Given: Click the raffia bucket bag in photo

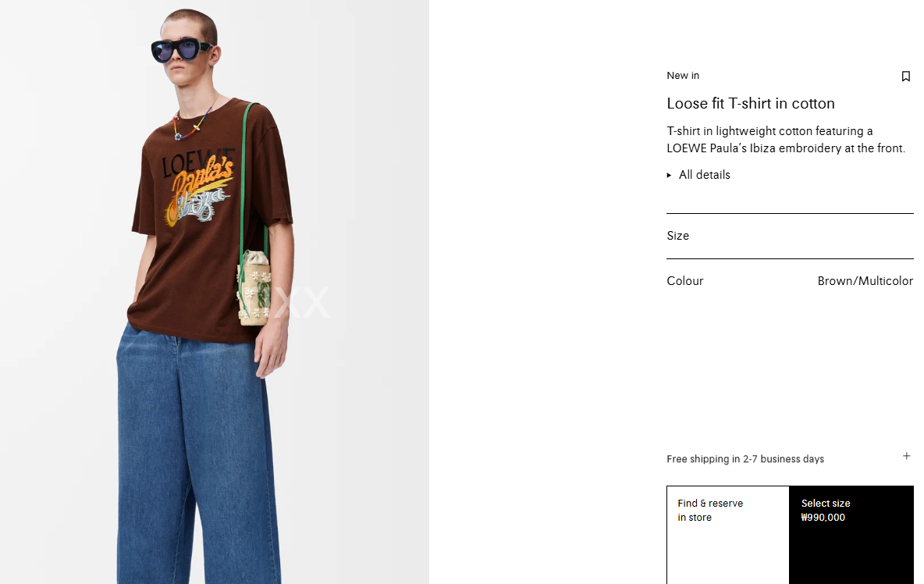Looking at the screenshot, I should tap(254, 287).
